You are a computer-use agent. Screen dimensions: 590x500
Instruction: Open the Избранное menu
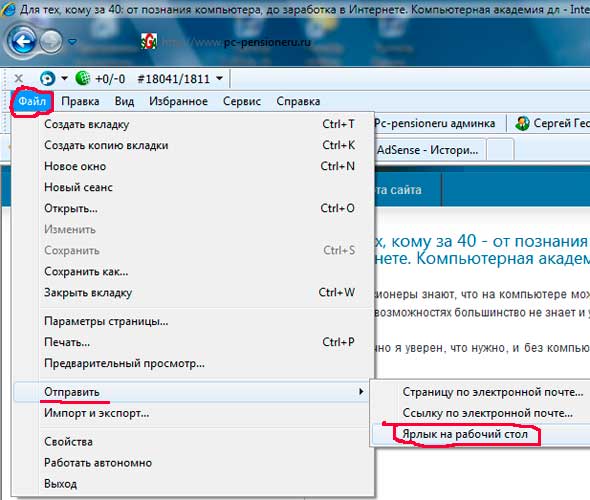point(178,101)
